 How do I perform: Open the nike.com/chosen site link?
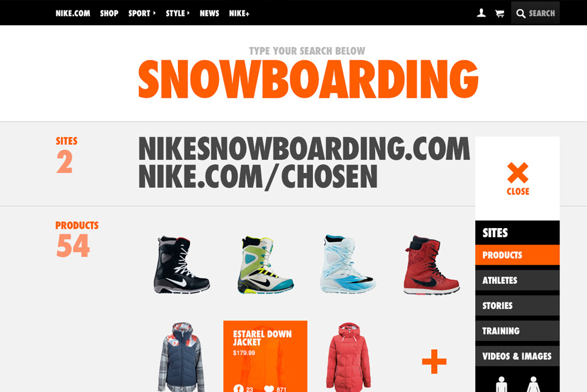click(258, 176)
